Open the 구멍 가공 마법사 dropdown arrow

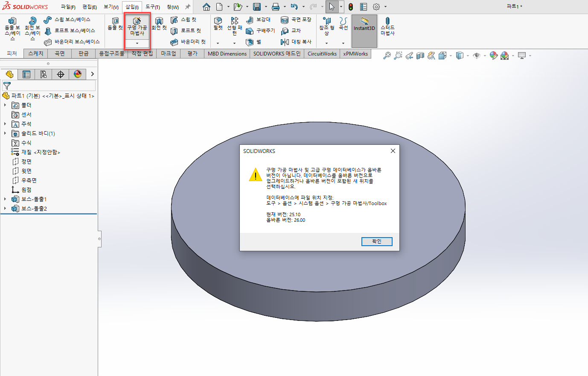[137, 43]
